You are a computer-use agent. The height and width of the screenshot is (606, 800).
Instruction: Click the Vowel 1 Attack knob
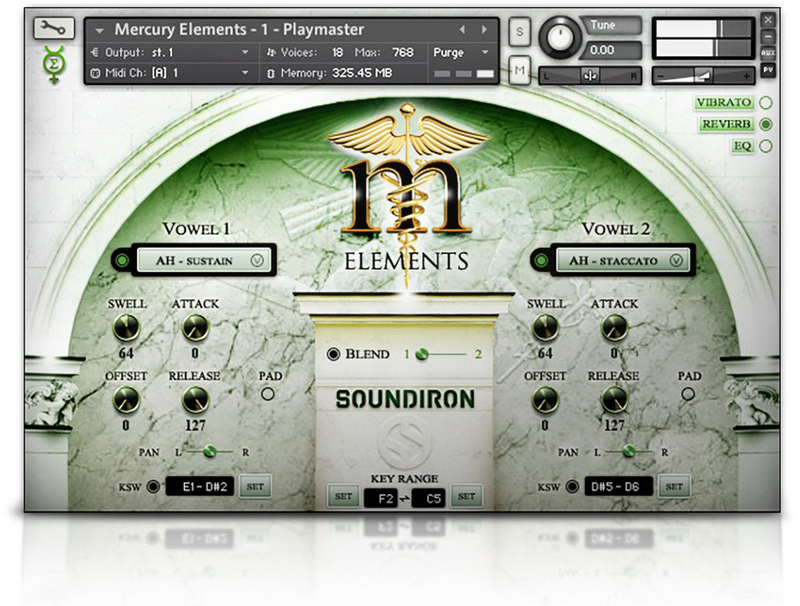coord(195,327)
